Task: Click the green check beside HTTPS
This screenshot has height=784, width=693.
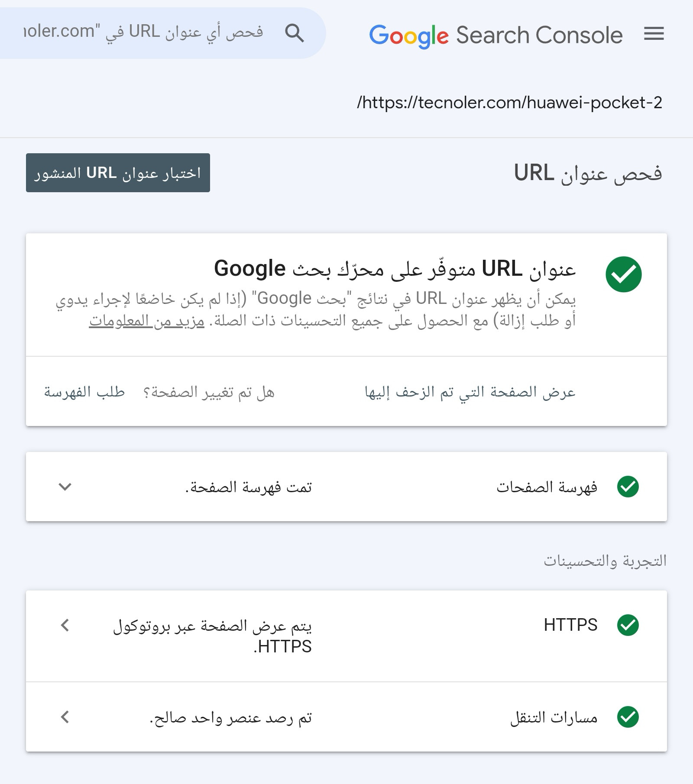Action: tap(628, 625)
